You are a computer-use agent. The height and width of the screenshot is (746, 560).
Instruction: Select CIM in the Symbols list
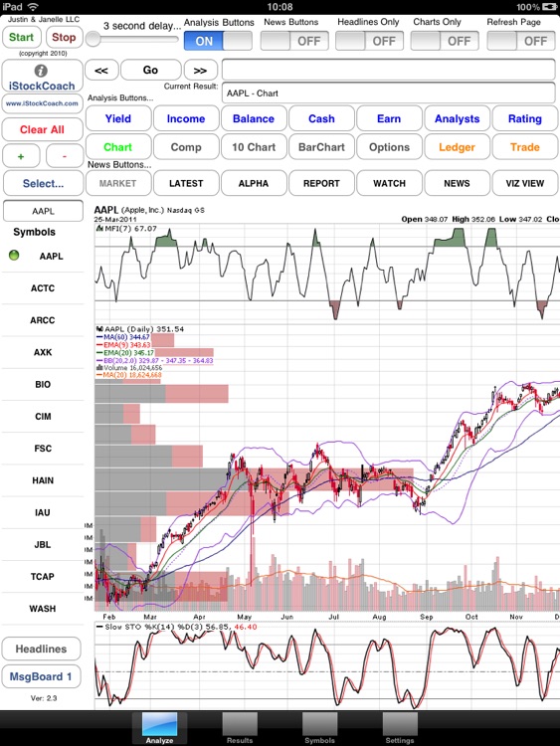(43, 417)
